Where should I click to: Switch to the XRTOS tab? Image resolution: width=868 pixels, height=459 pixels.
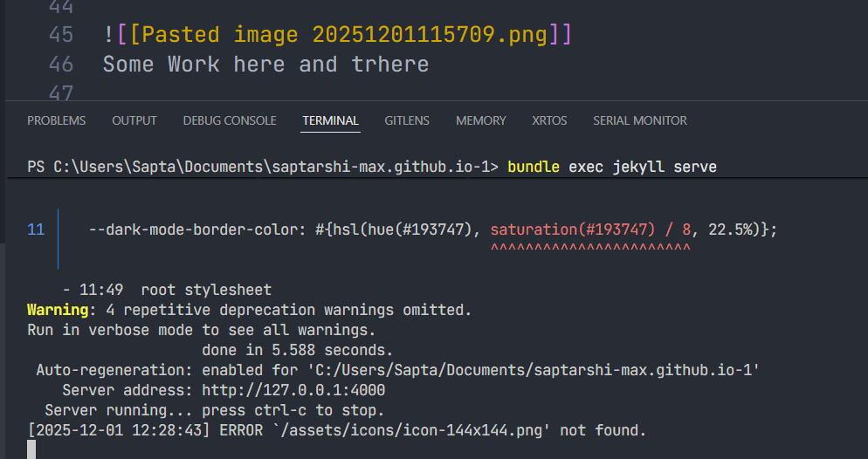pos(549,120)
